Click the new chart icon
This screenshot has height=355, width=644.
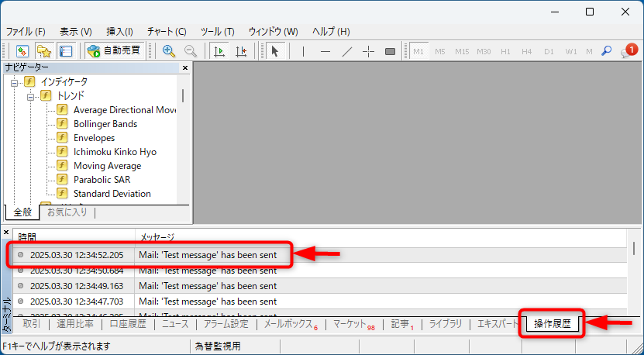pos(22,51)
